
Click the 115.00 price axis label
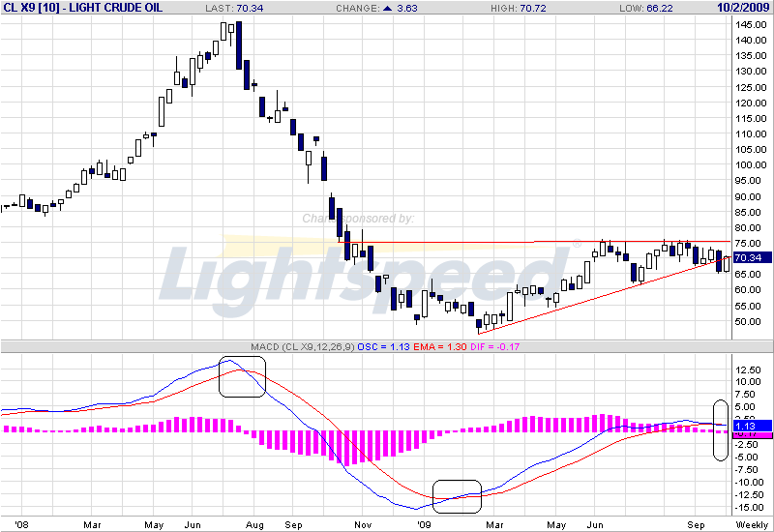coord(751,118)
